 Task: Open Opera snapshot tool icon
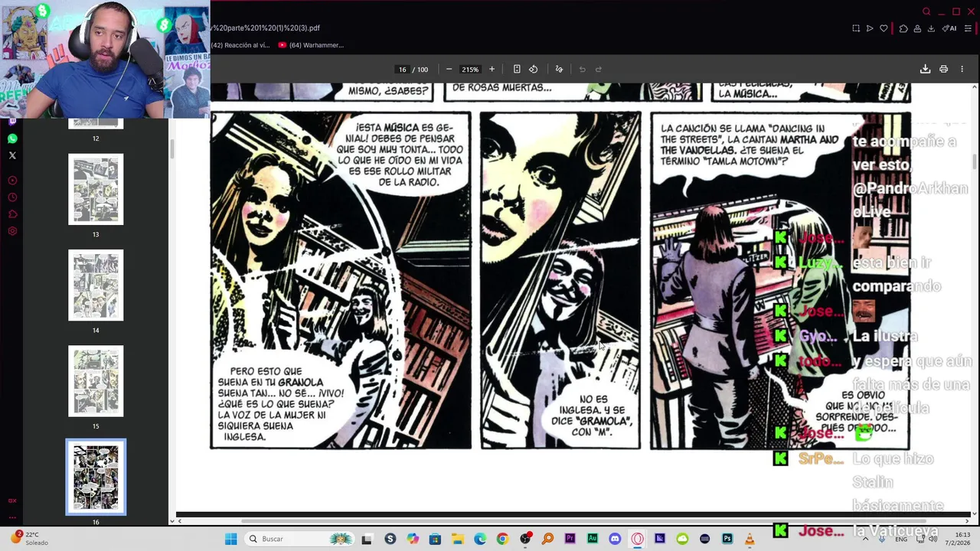pyautogui.click(x=856, y=28)
